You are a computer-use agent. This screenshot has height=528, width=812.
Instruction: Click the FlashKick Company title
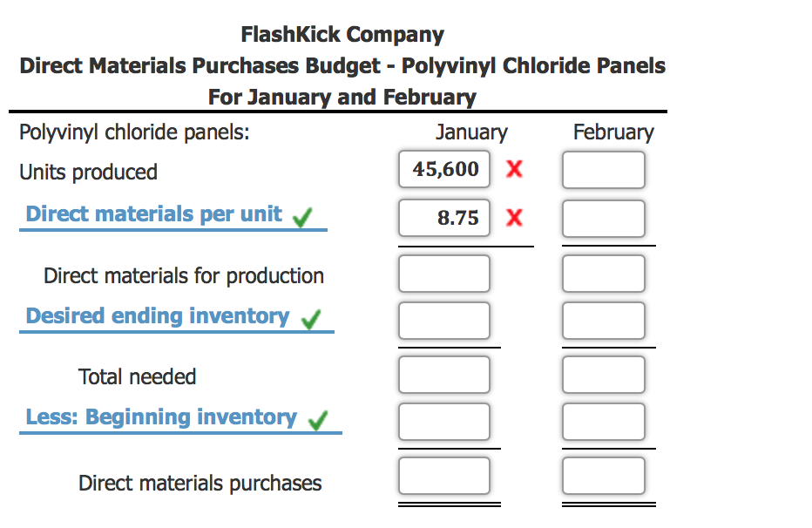click(x=342, y=35)
